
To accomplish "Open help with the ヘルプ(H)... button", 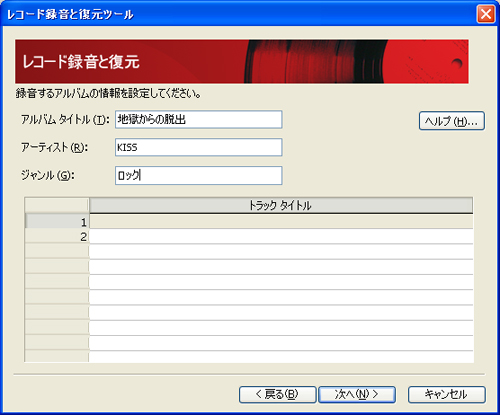I will [452, 121].
